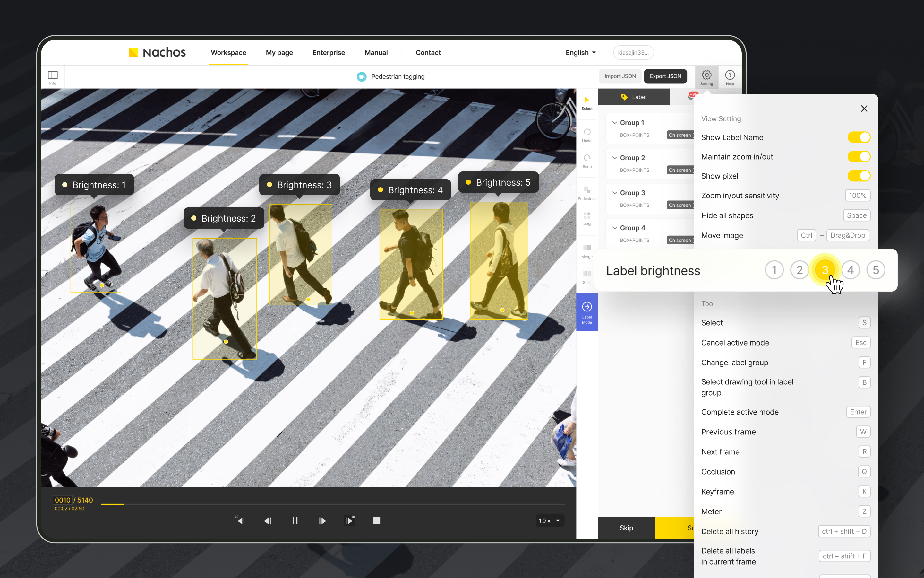Jump forward 10 frames

coord(349,520)
